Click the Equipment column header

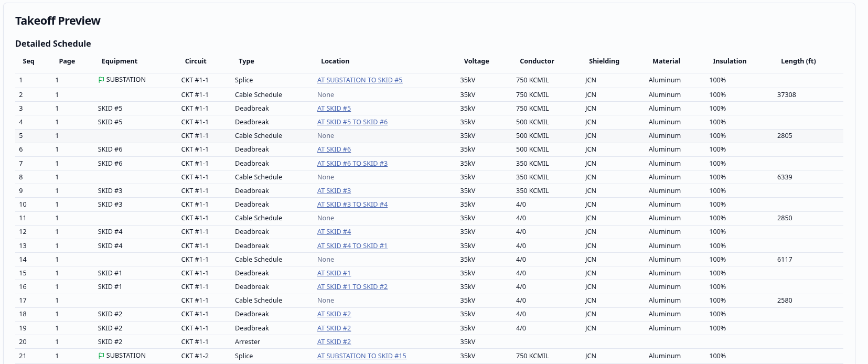(x=120, y=61)
